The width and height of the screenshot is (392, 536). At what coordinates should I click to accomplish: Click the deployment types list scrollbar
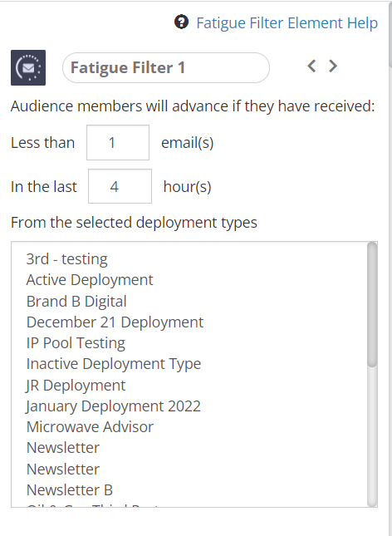coord(372,374)
